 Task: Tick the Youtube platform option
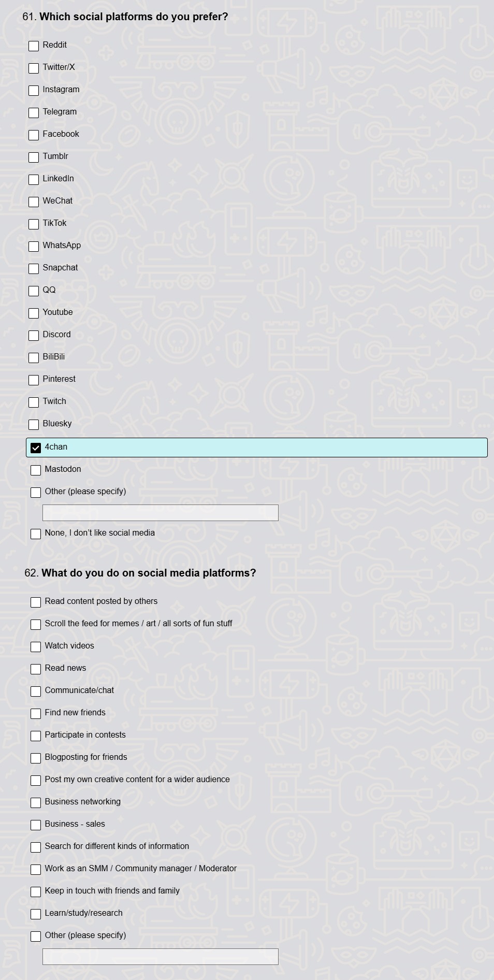pos(34,313)
